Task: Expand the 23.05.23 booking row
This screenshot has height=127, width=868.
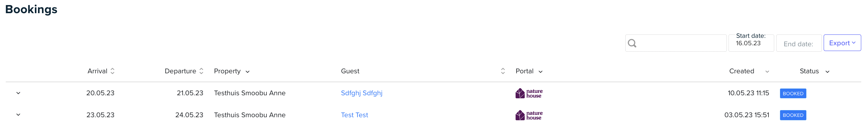Action: coord(18,115)
